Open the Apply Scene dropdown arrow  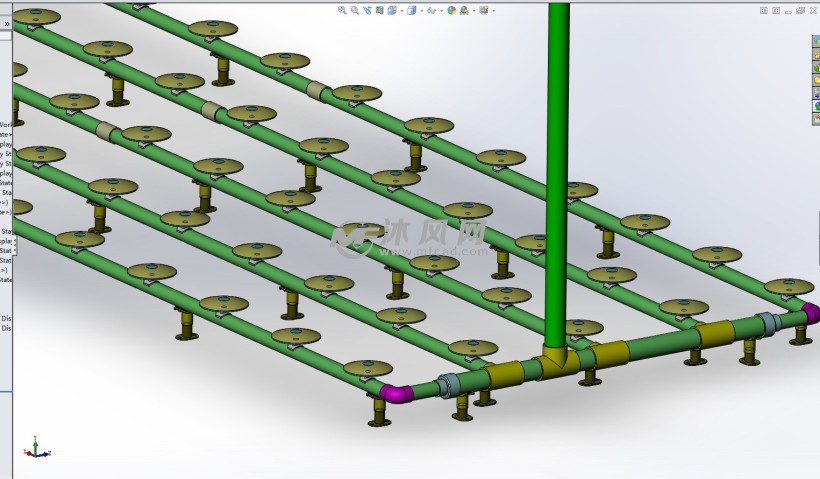474,10
